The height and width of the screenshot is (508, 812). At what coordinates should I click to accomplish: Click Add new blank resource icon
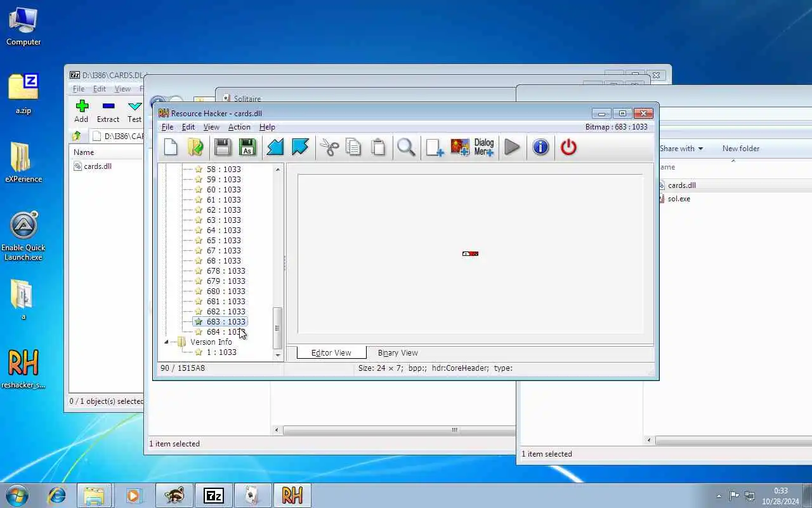(435, 147)
